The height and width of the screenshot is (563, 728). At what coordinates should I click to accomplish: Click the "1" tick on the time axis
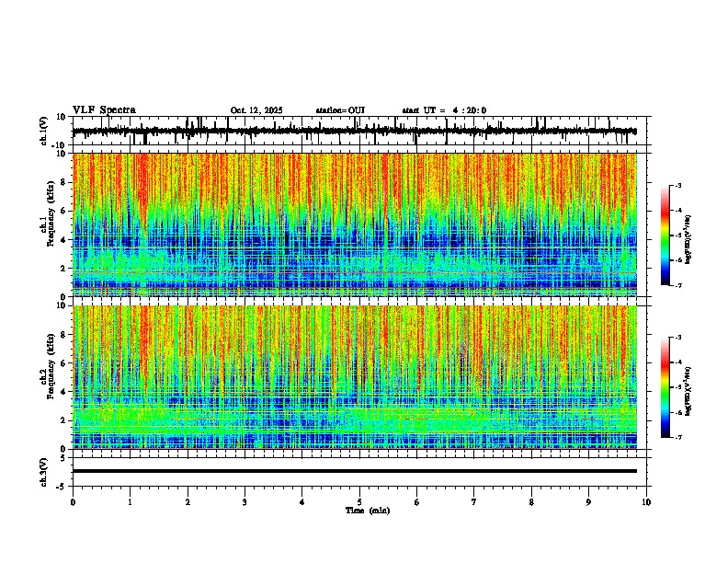(130, 502)
